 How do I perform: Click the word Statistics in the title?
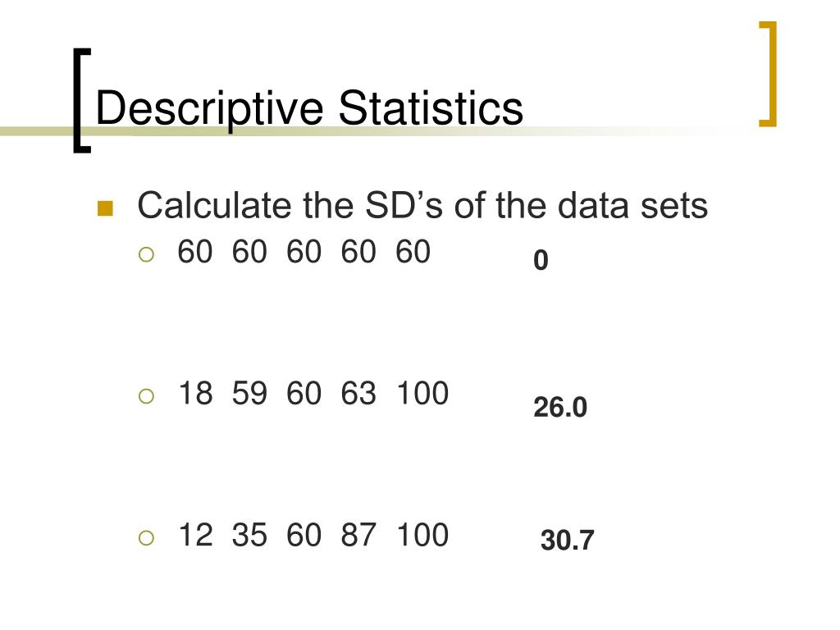(431, 108)
